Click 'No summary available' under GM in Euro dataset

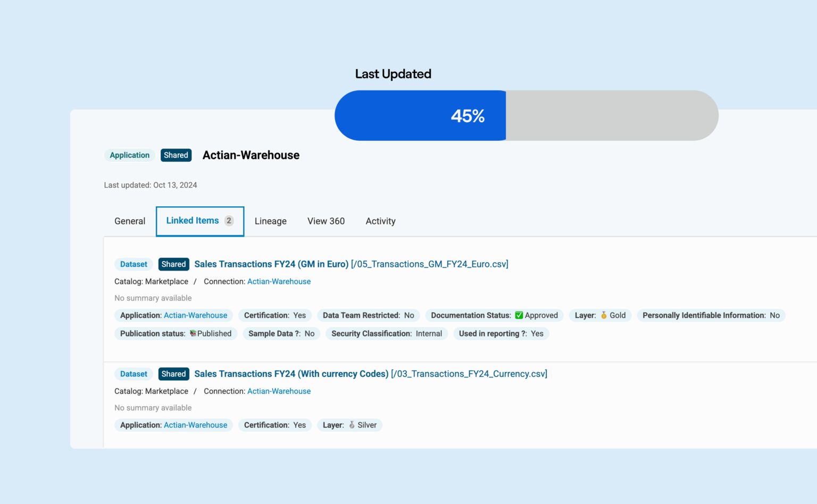coord(153,298)
